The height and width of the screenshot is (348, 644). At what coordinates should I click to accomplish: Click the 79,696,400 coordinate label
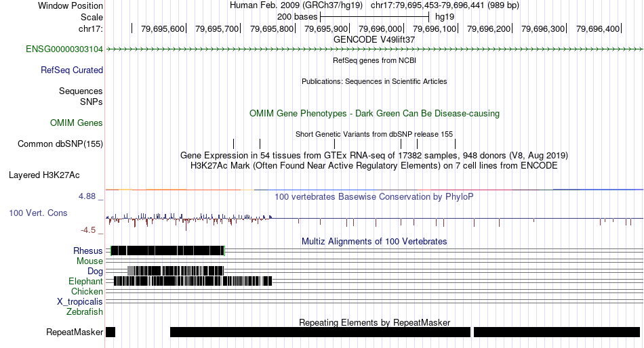(x=598, y=28)
